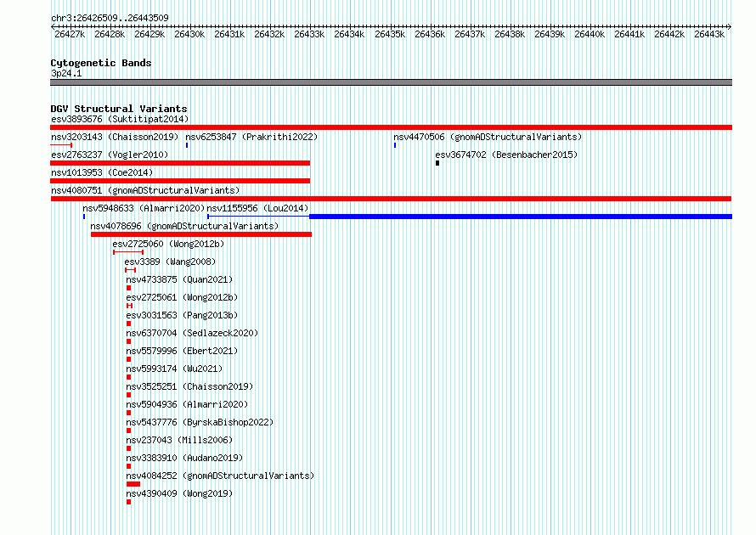The height and width of the screenshot is (535, 756).
Task: Open nsv1013953 (Coe2014) label
Action: (102, 172)
